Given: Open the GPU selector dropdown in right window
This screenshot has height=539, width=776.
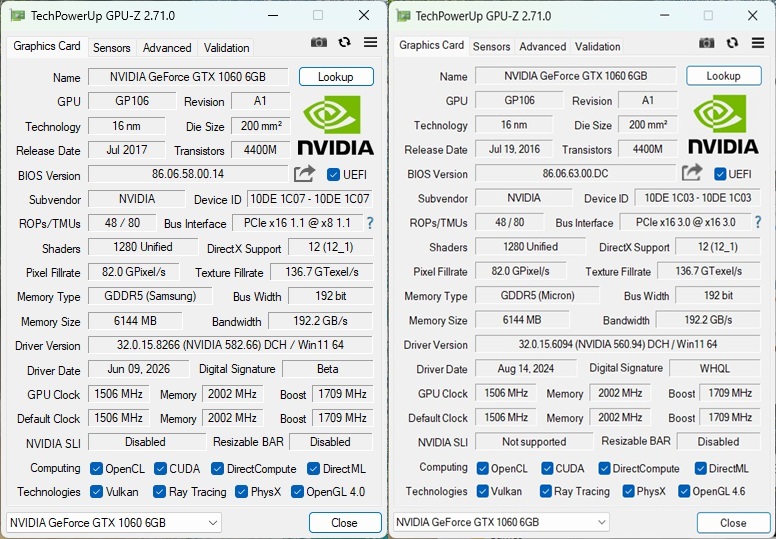Looking at the screenshot, I should click(501, 522).
